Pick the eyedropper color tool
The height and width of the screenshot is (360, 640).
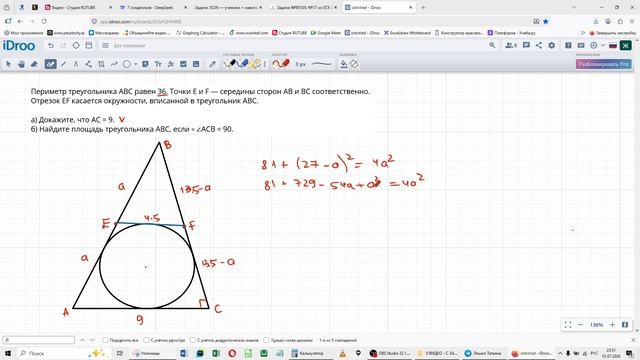click(212, 64)
